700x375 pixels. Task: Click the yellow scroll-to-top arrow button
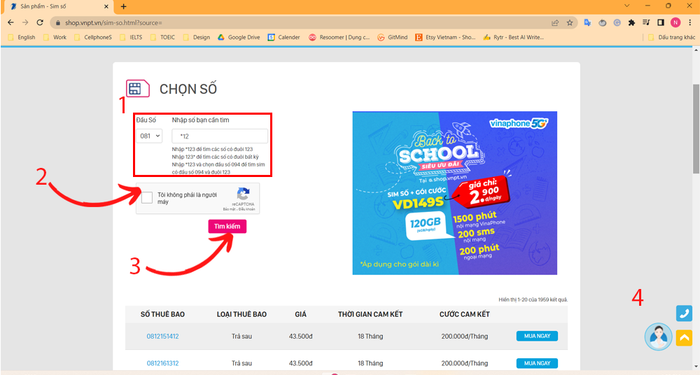pyautogui.click(x=684, y=338)
